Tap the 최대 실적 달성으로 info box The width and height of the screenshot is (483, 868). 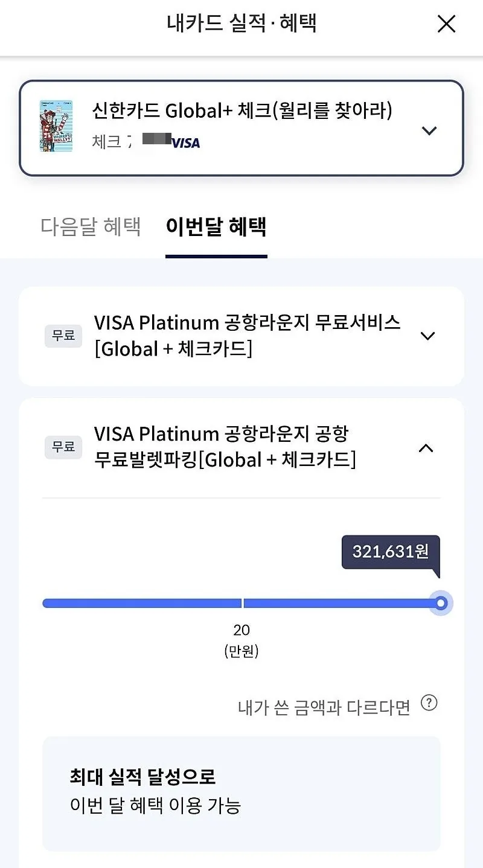point(241,794)
